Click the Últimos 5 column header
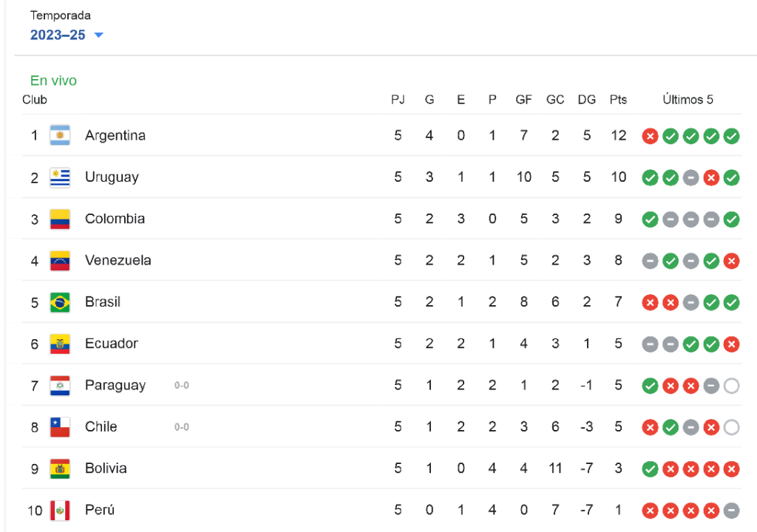Viewport: 757px width, 532px height. click(x=688, y=99)
